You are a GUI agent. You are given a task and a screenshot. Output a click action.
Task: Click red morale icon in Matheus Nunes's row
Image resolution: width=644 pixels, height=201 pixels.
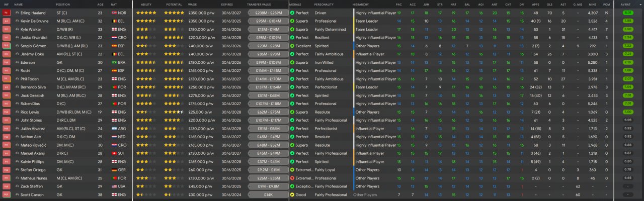point(292,178)
